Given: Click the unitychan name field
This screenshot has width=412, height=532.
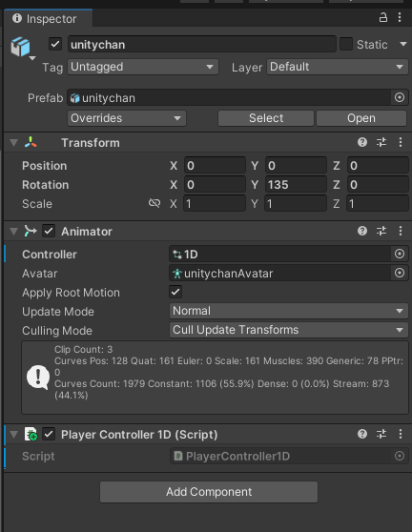Looking at the screenshot, I should click(x=202, y=45).
